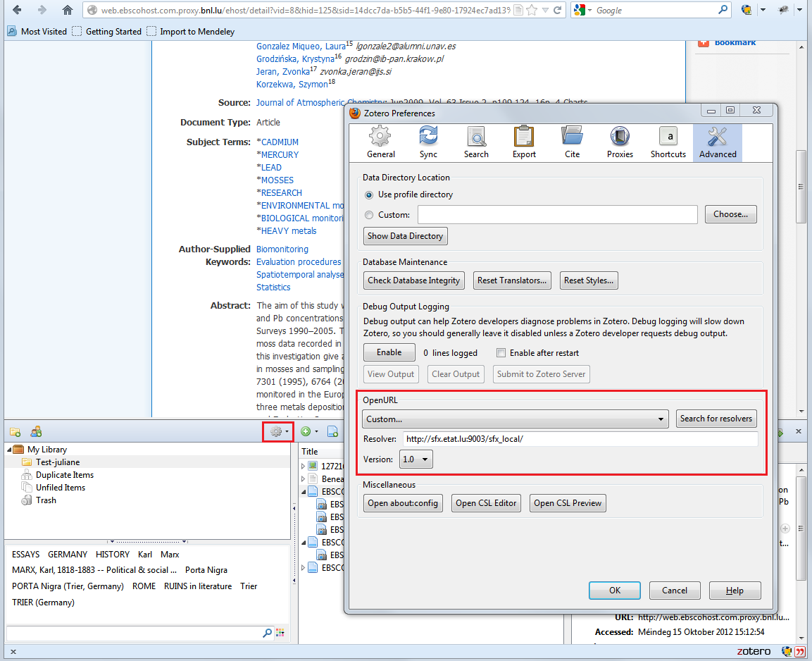Open the Zotero Trash

tap(46, 500)
